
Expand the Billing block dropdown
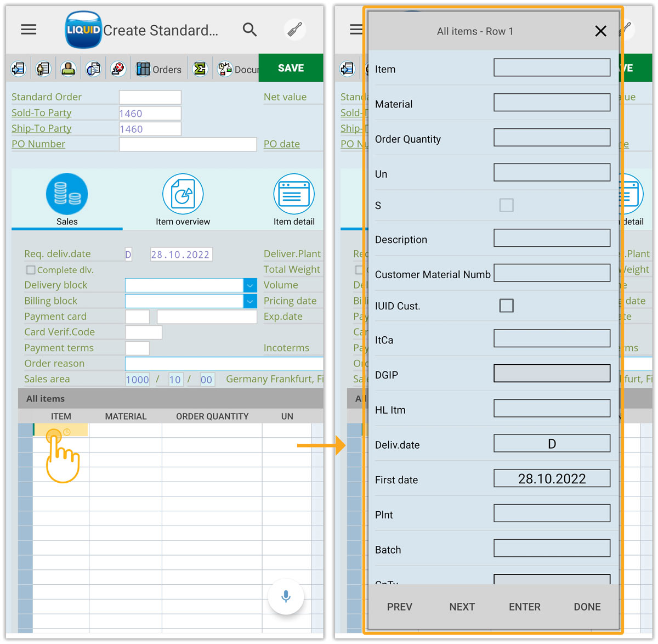click(x=249, y=301)
